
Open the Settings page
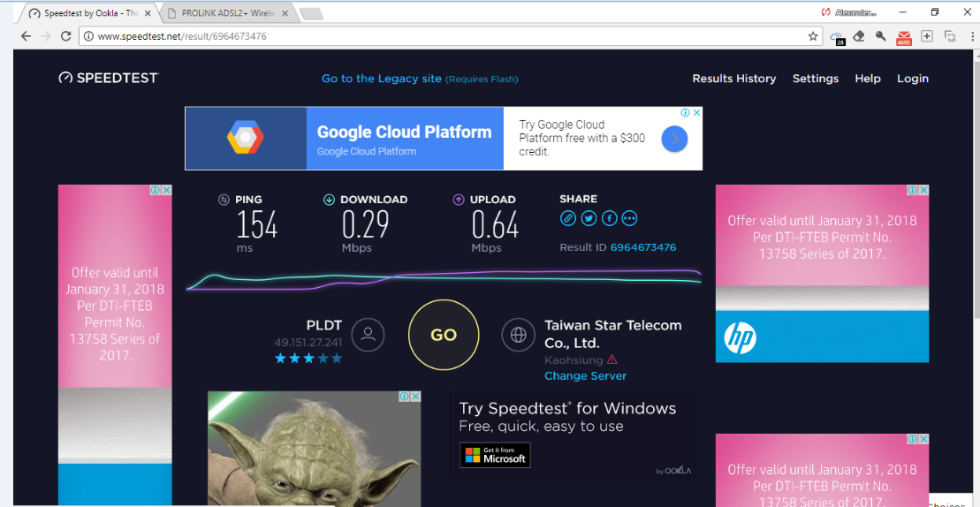[x=816, y=79]
